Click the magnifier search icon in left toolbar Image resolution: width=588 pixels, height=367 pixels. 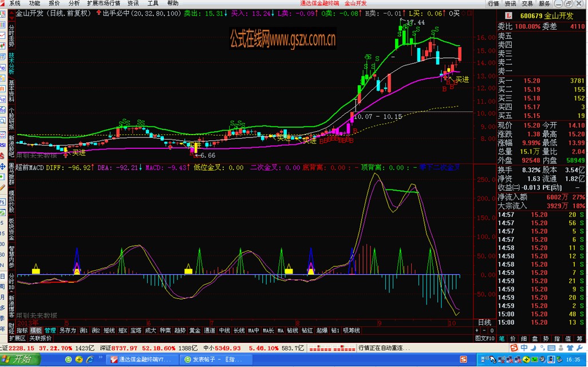(3, 121)
